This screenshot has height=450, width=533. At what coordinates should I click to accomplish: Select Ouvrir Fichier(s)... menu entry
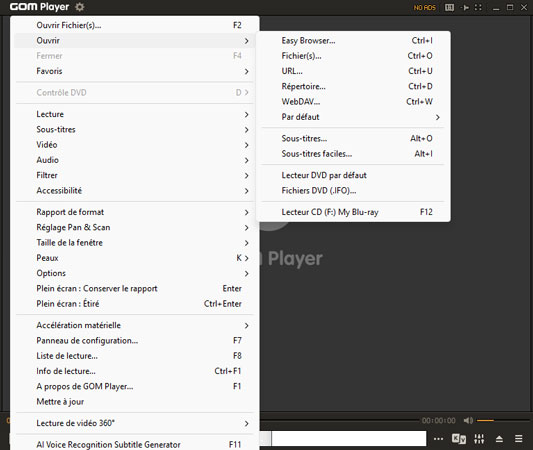(135, 25)
